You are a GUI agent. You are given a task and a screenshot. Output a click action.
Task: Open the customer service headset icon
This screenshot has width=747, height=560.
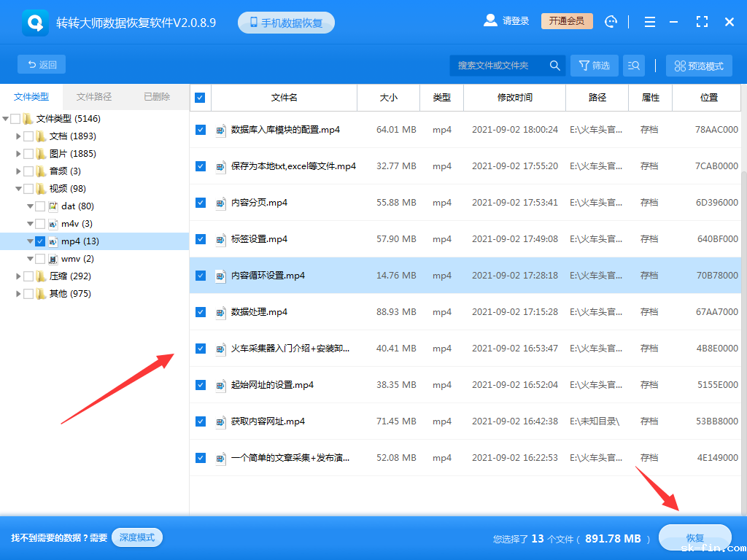click(611, 21)
